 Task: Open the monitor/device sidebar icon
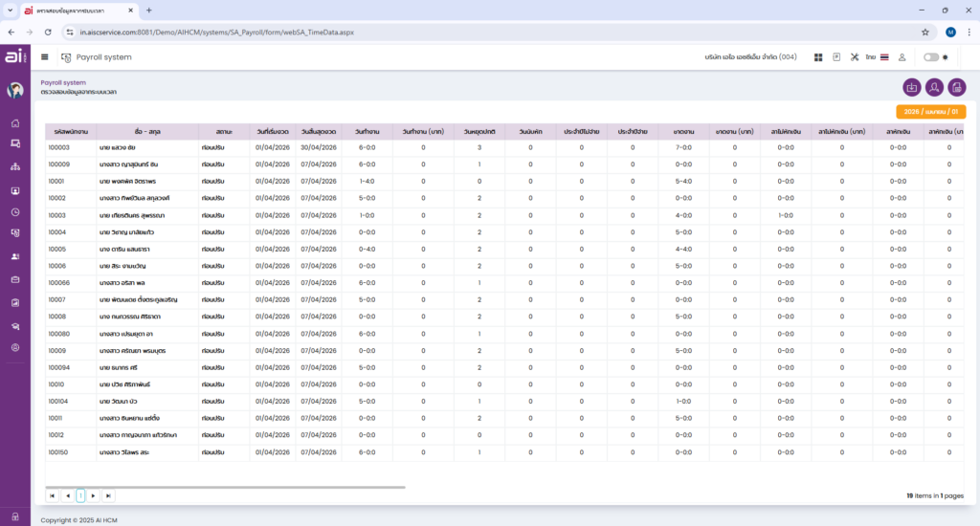[x=15, y=143]
